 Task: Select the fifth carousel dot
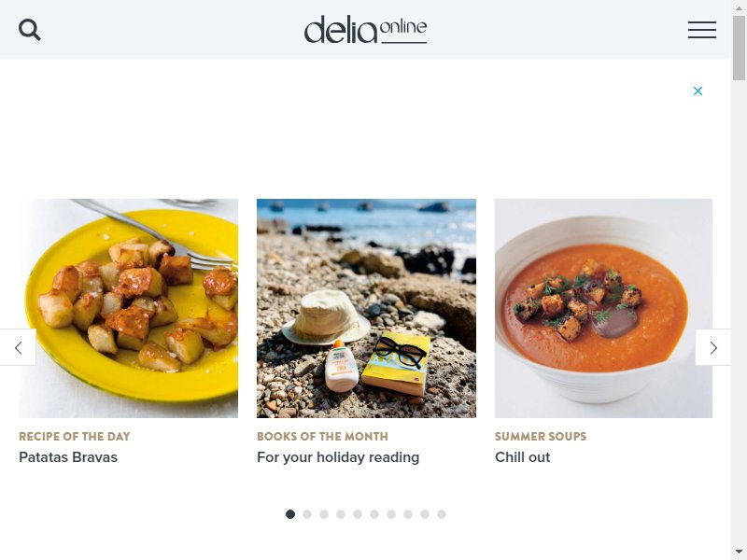pos(358,514)
